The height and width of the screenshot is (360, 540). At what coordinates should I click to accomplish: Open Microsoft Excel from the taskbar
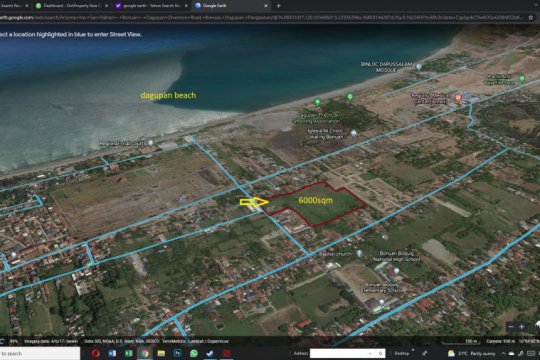click(128, 353)
